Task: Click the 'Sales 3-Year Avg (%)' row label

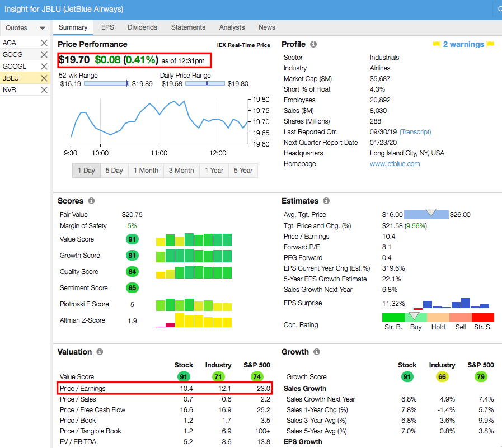Action: 317,421
